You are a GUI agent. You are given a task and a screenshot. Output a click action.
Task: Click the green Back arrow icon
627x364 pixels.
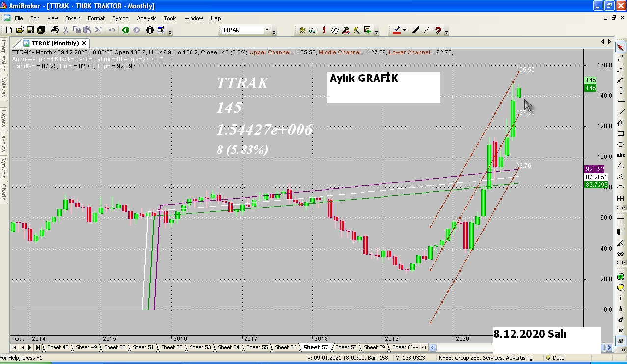tap(126, 30)
